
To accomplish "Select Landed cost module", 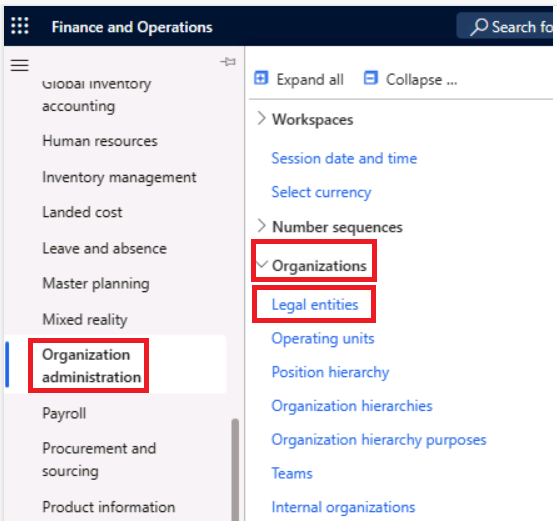I will (82, 212).
